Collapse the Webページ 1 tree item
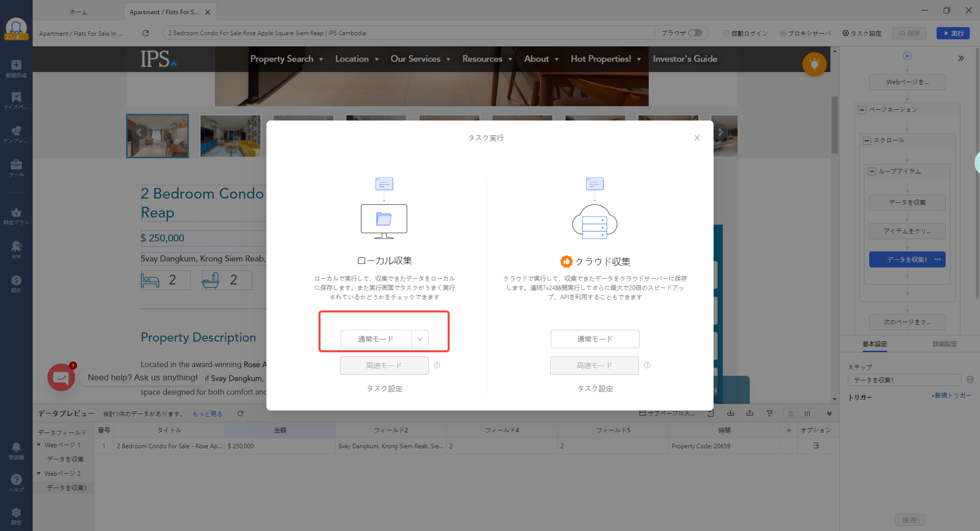 pos(39,445)
